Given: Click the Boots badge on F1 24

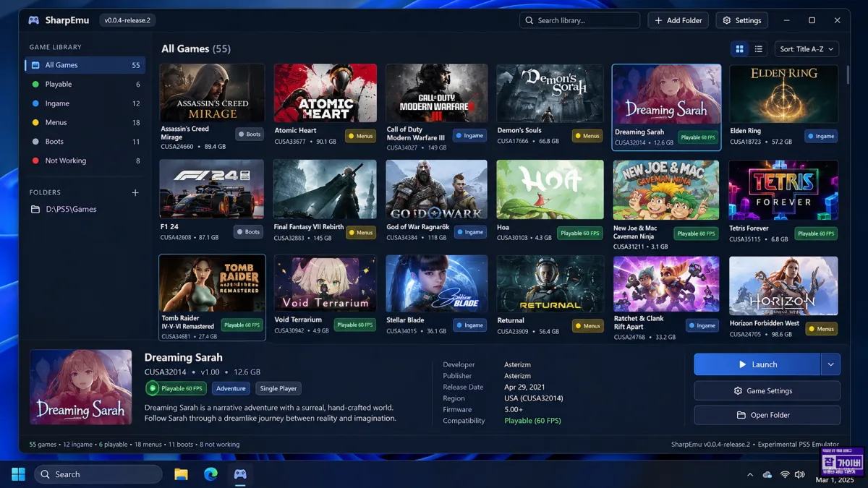Looking at the screenshot, I should (248, 232).
